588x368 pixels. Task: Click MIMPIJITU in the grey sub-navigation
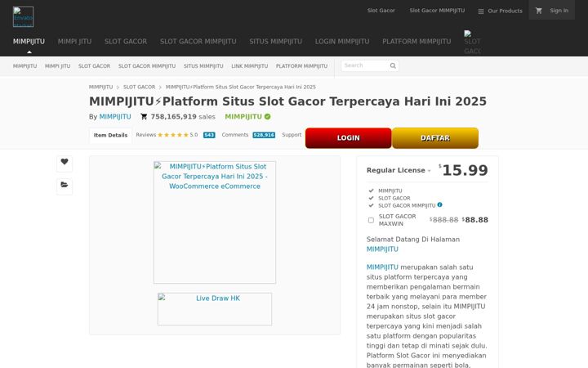[x=24, y=66]
